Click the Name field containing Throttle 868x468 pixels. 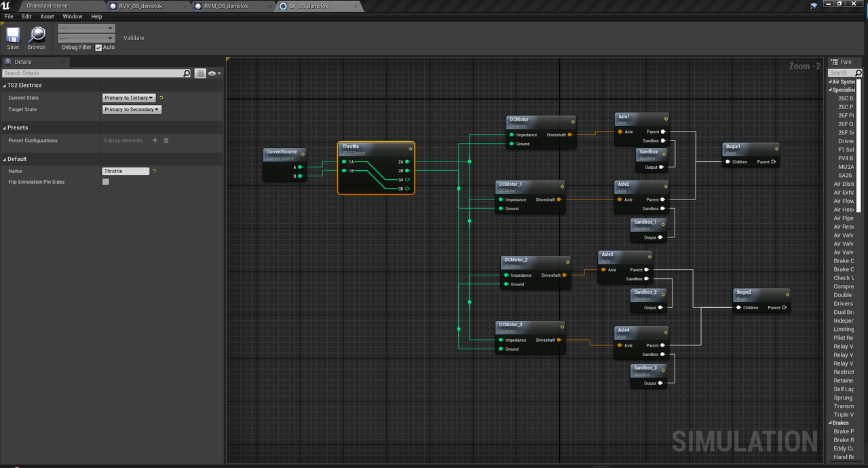pyautogui.click(x=126, y=171)
